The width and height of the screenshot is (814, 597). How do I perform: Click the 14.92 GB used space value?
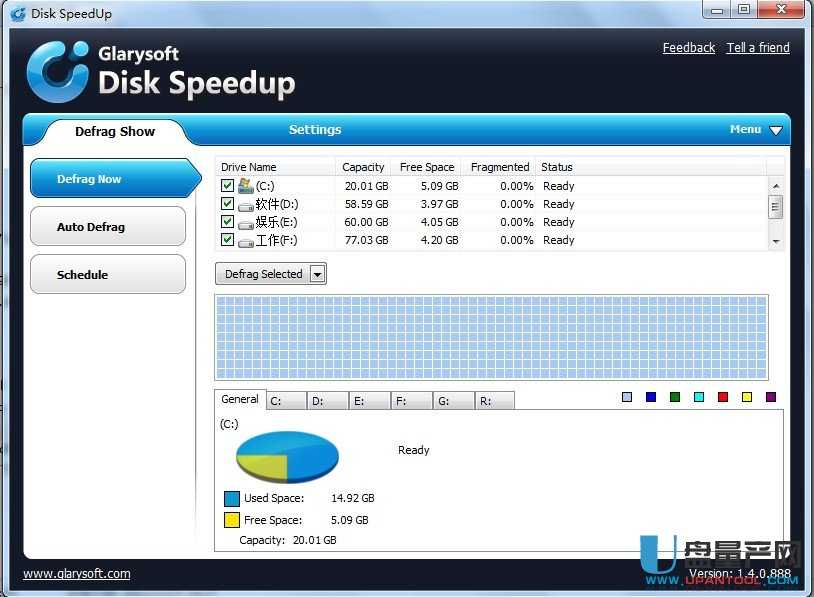pos(352,498)
